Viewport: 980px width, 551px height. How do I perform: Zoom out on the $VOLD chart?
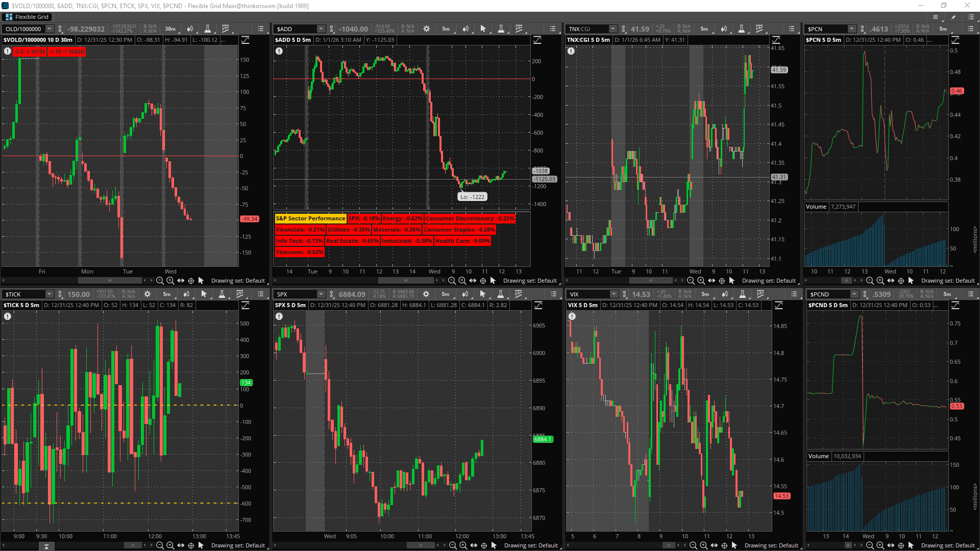160,281
